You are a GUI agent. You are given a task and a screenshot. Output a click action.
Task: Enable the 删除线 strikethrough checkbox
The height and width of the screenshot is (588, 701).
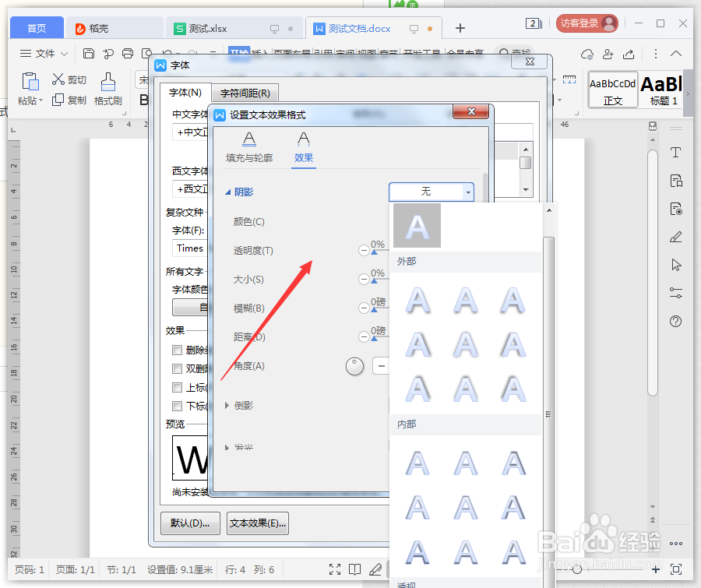click(178, 350)
